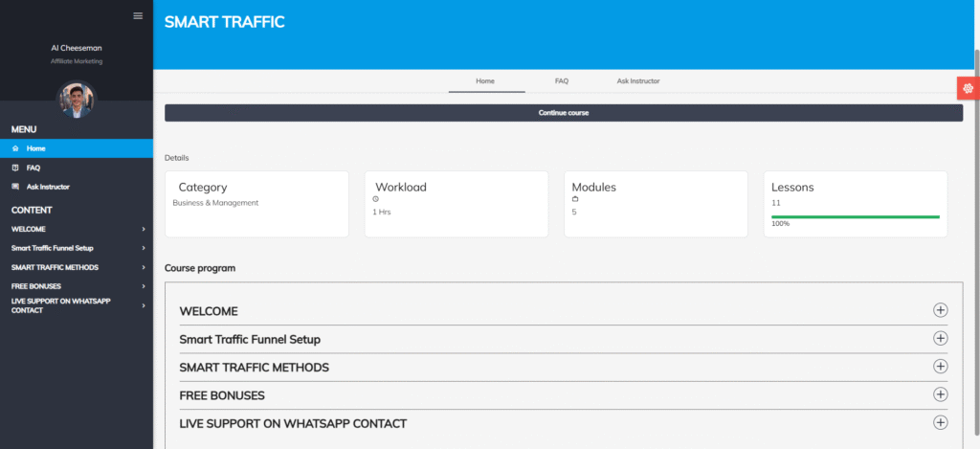980x449 pixels.
Task: Expand SMART TRAFFIC METHODS plus icon
Action: coord(940,367)
